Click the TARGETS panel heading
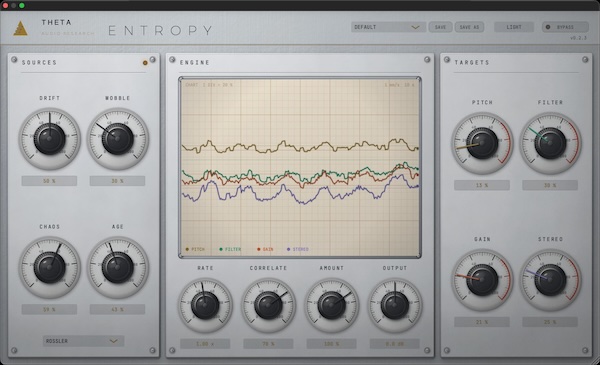 tap(472, 62)
